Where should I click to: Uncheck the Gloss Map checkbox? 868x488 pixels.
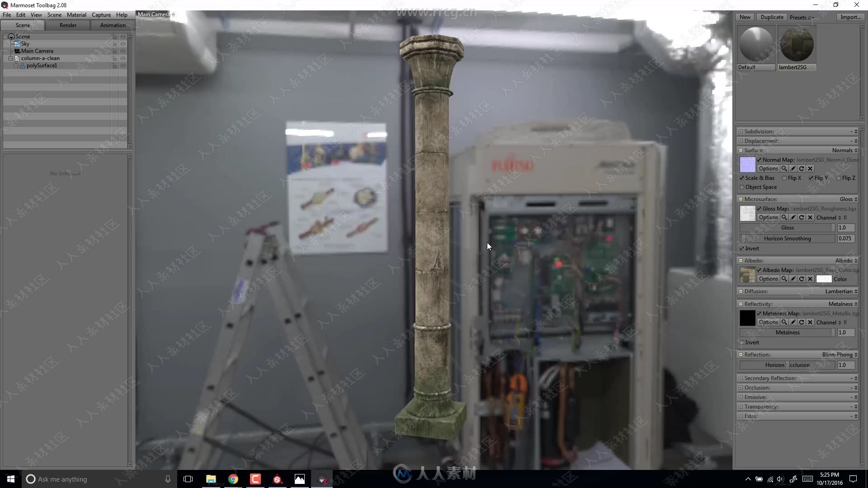(x=759, y=209)
